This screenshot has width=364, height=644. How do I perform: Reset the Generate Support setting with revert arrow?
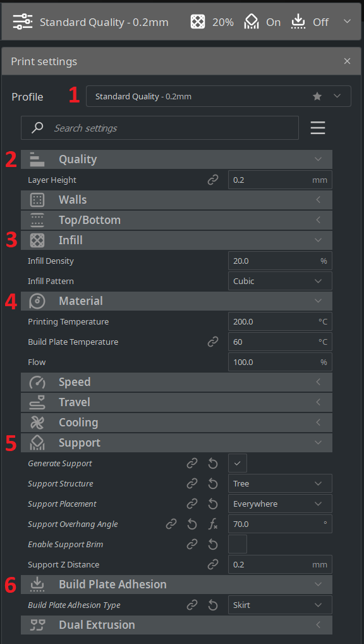[x=212, y=464]
